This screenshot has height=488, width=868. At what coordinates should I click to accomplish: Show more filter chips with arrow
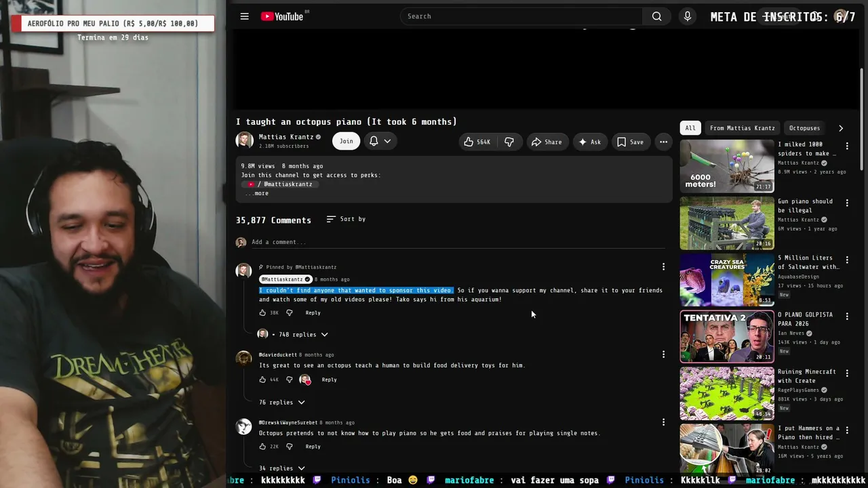(x=841, y=128)
